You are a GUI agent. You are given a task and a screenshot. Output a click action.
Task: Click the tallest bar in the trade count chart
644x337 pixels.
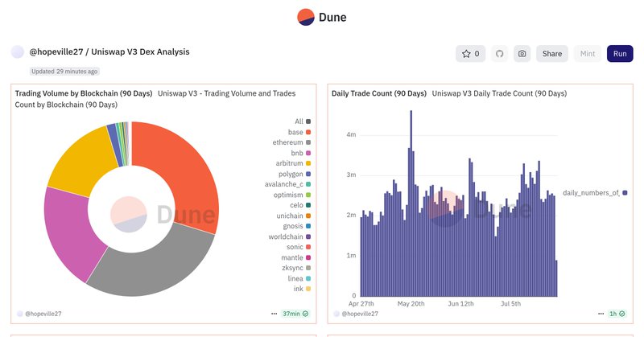[411, 203]
